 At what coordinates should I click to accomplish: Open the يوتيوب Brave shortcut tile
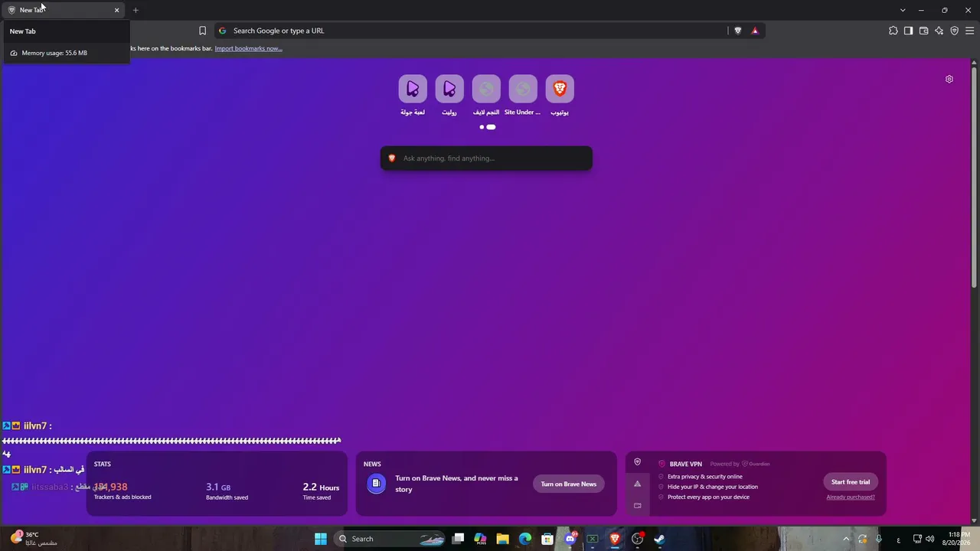click(560, 89)
